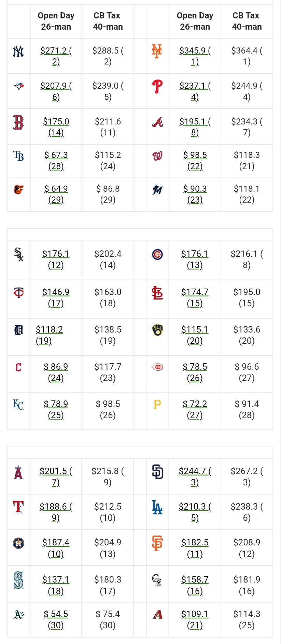Click the New York Yankees logo
The height and width of the screenshot is (644, 281).
18,52
